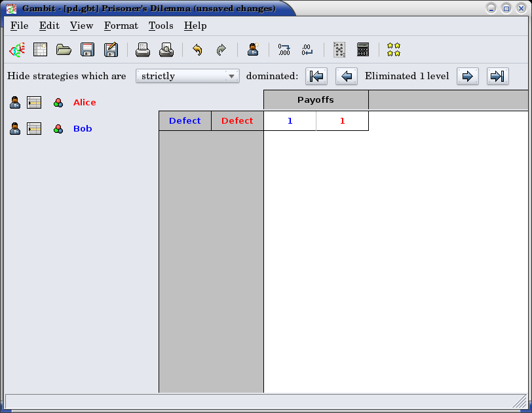Click Alice's strategy table icon
Screen dimensions: 532x413
pos(34,103)
